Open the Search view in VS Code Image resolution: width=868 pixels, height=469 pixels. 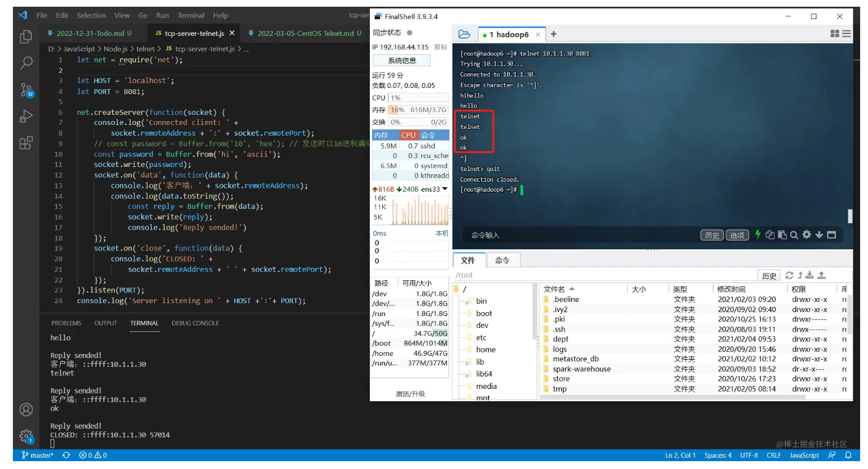pyautogui.click(x=26, y=63)
